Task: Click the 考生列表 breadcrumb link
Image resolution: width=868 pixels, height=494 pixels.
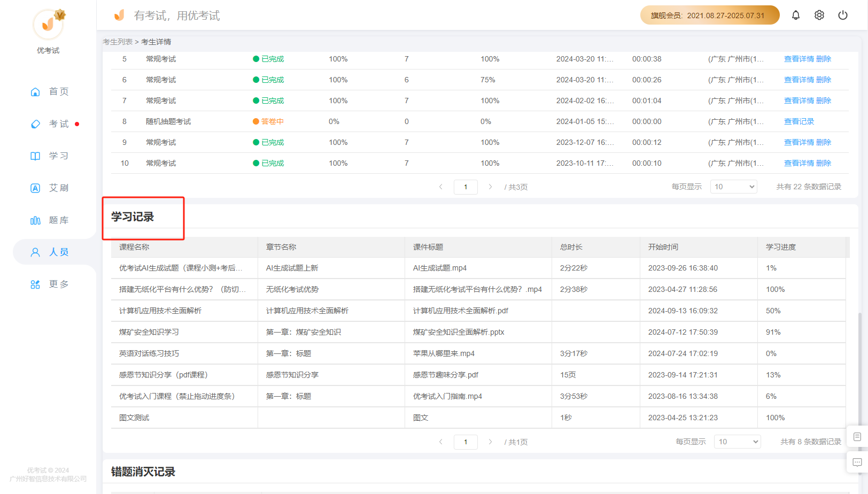Action: (x=118, y=42)
